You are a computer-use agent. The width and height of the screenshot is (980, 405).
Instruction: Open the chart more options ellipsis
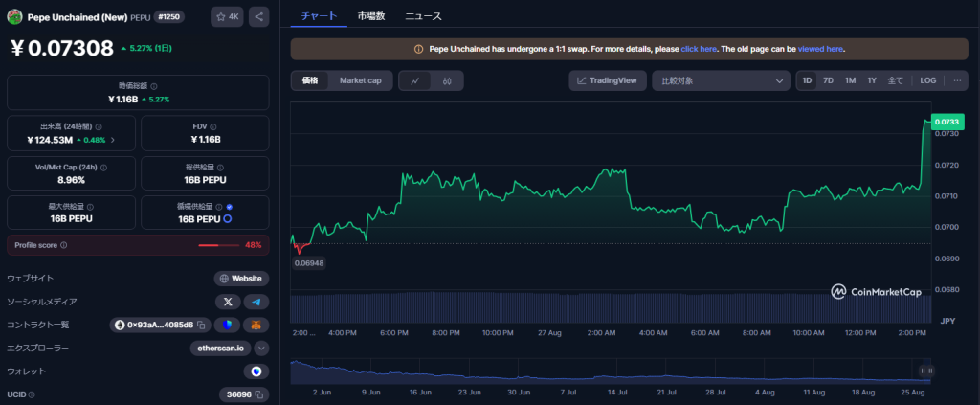pos(957,80)
